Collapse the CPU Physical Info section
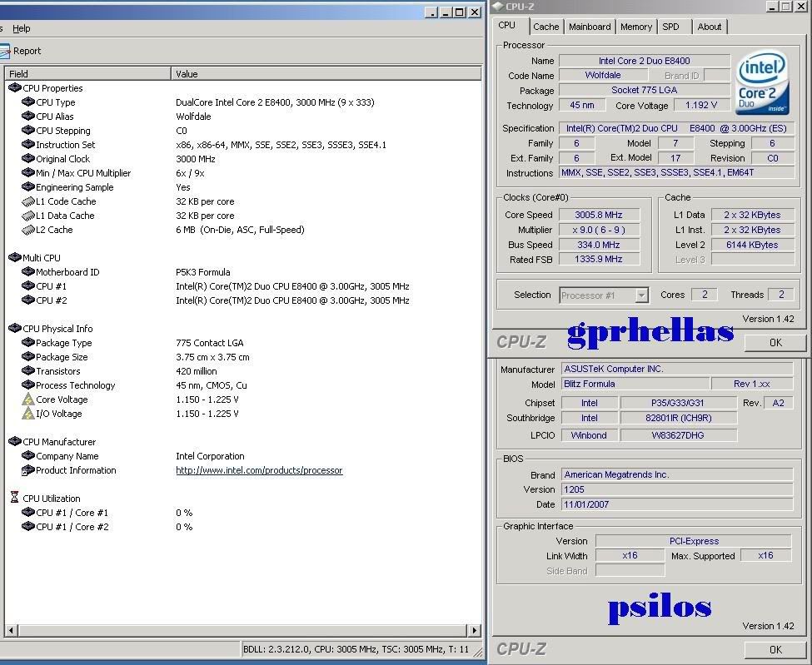This screenshot has height=665, width=812. coord(12,328)
